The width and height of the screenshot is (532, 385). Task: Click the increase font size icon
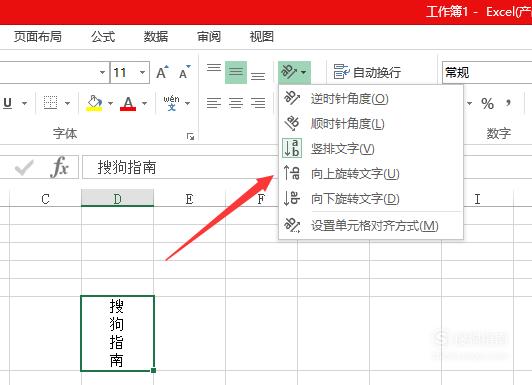pyautogui.click(x=162, y=72)
